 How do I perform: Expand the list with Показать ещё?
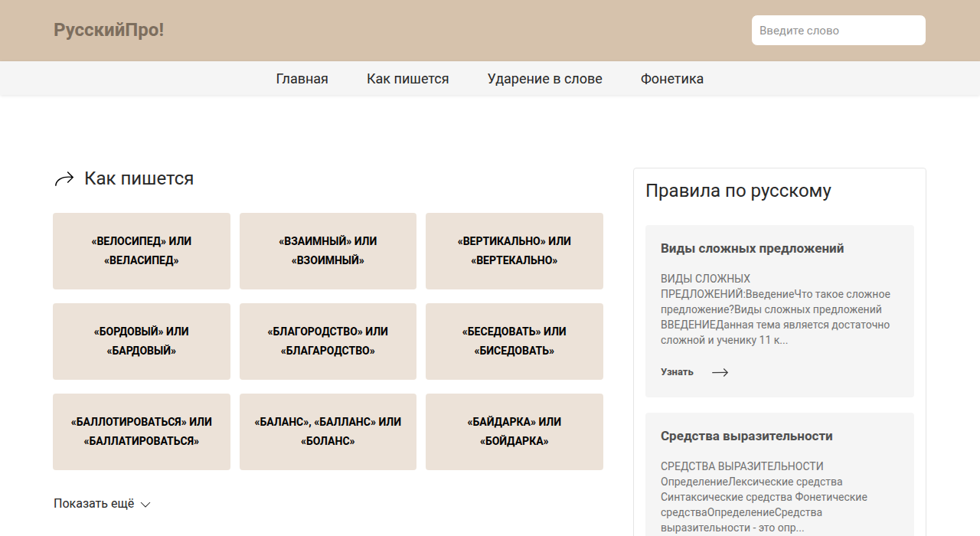pyautogui.click(x=93, y=504)
